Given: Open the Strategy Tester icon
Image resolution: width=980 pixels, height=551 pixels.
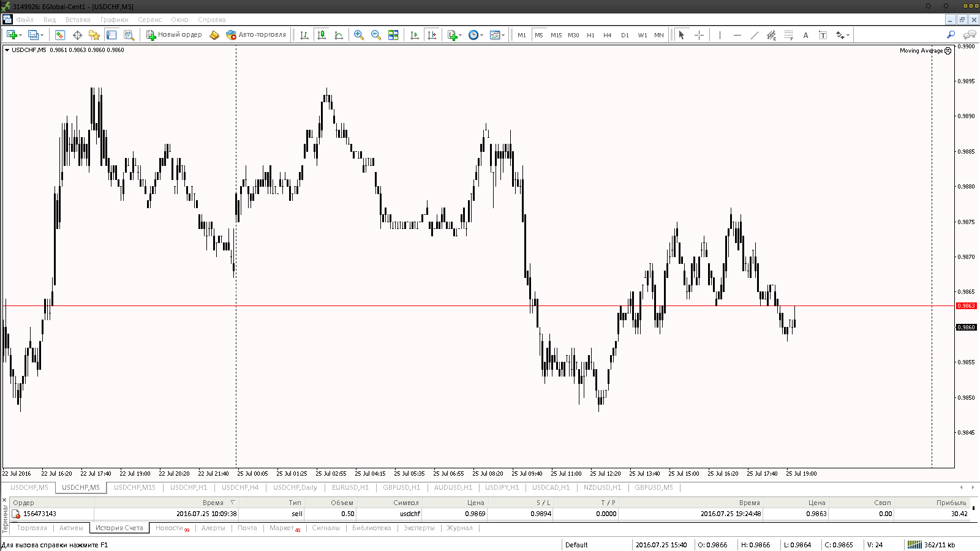Looking at the screenshot, I should [129, 35].
